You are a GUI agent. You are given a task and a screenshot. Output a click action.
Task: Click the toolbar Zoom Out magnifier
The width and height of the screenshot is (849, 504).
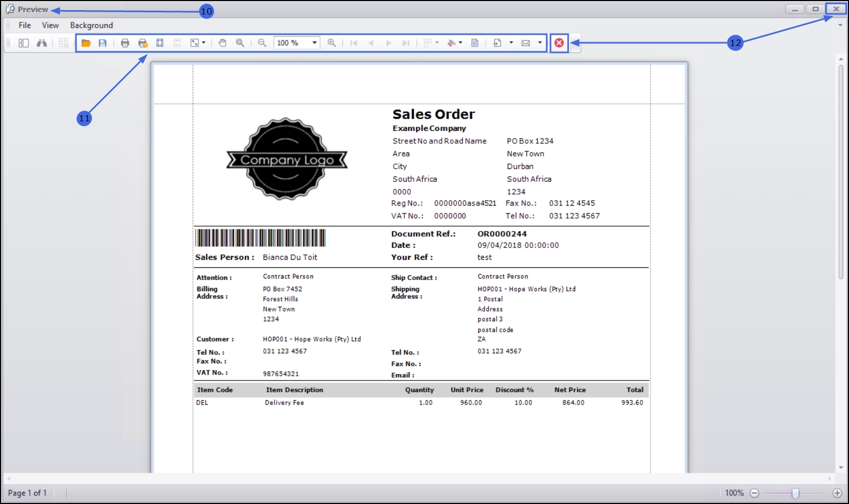(x=262, y=43)
